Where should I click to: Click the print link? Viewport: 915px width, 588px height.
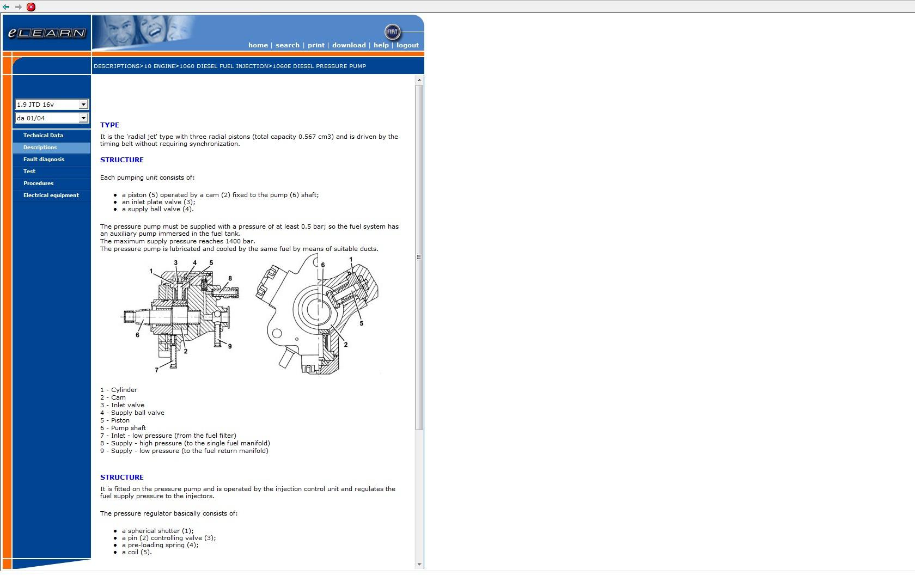[316, 45]
